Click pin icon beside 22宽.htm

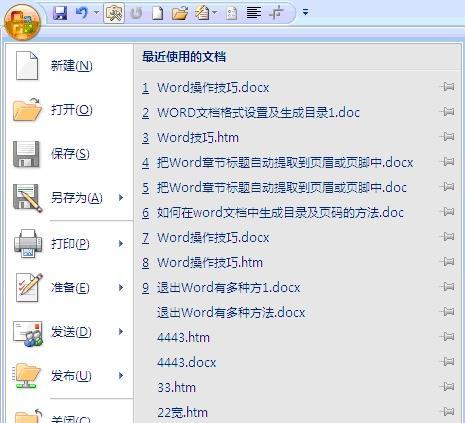tap(447, 412)
